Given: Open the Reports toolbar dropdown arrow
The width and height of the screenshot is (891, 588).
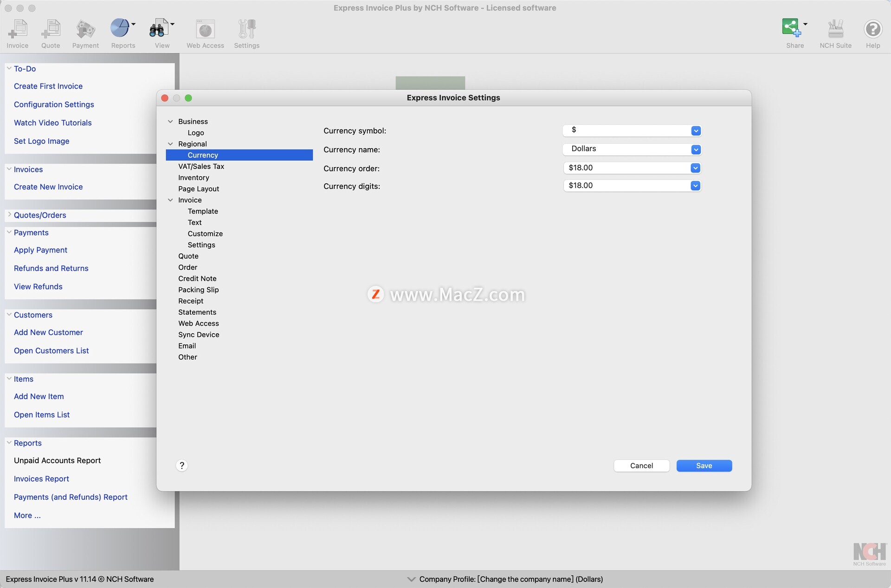Looking at the screenshot, I should point(134,24).
